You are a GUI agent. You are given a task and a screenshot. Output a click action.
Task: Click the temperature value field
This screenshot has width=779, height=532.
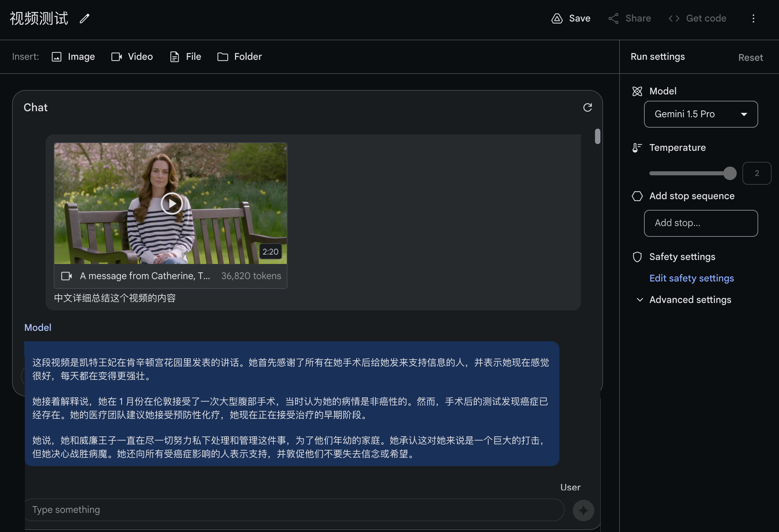tap(757, 173)
